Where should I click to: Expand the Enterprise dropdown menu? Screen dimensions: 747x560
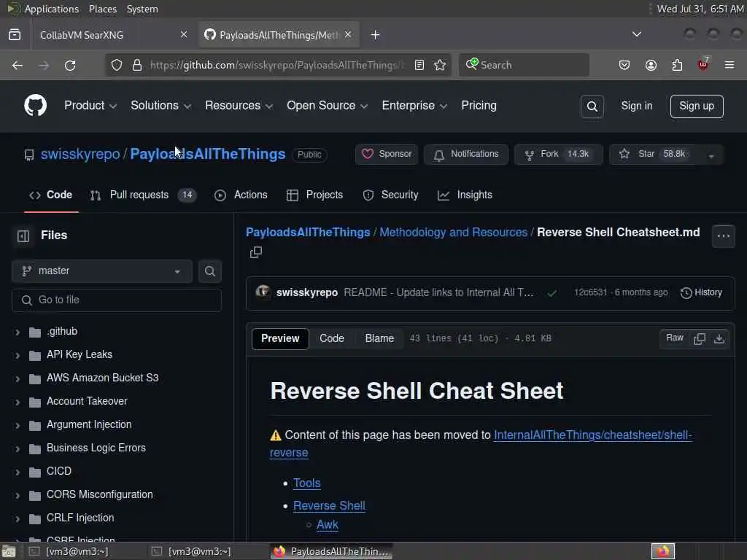[414, 106]
